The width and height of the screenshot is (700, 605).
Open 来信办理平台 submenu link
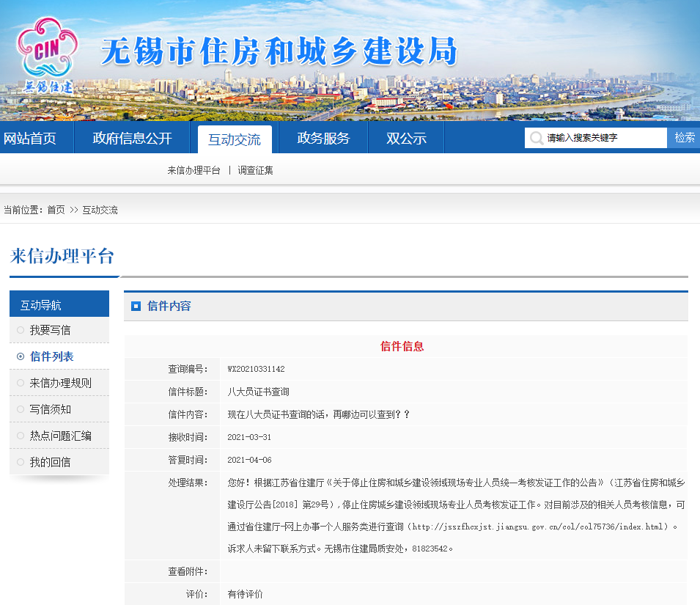(x=194, y=170)
